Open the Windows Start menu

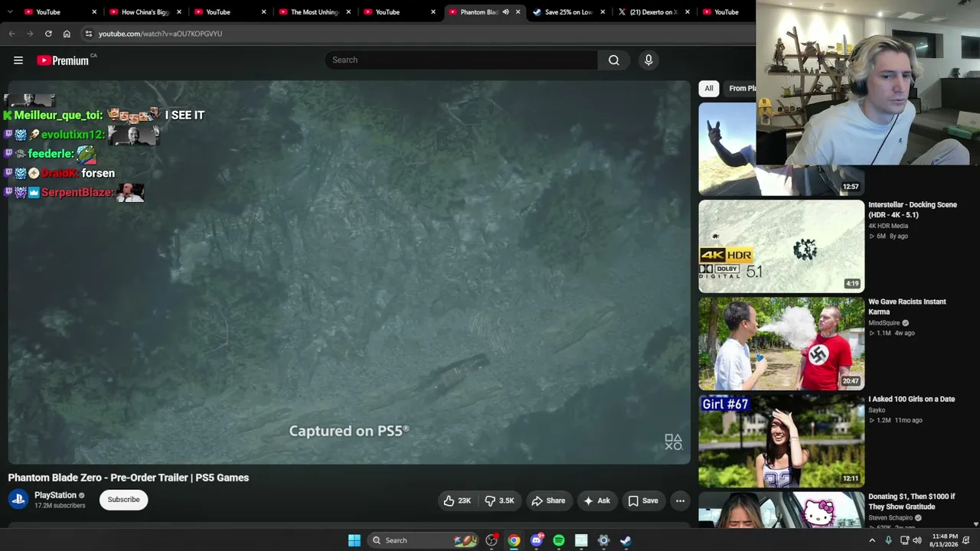click(354, 540)
